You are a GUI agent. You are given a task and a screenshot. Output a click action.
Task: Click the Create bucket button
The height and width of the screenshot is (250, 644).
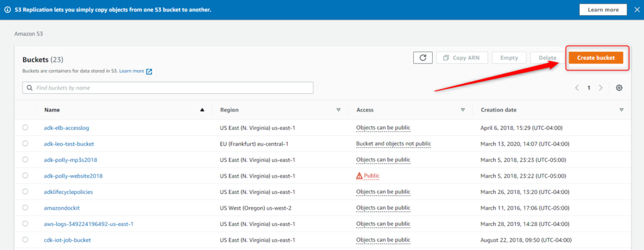(596, 58)
